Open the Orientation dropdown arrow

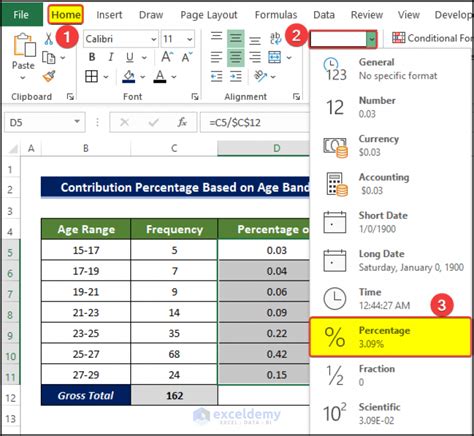273,77
